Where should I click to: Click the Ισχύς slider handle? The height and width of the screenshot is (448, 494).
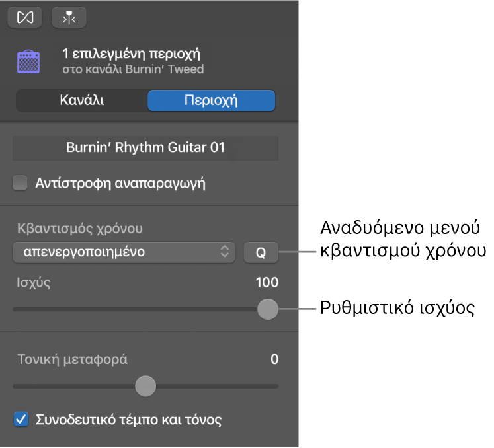267,309
